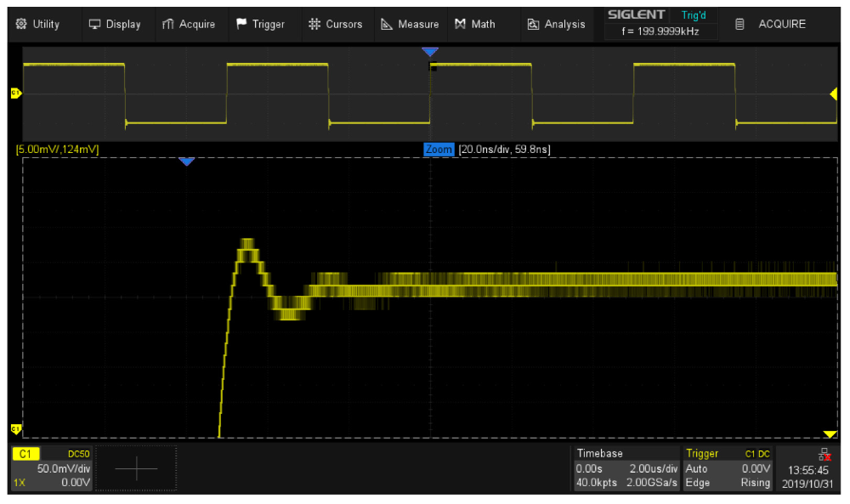Click the add-channel plus box
The height and width of the screenshot is (504, 850).
[x=136, y=468]
